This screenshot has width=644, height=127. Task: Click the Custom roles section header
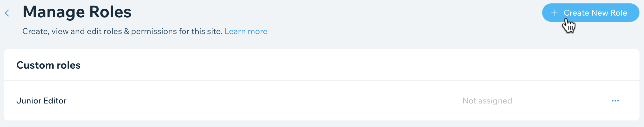48,65
